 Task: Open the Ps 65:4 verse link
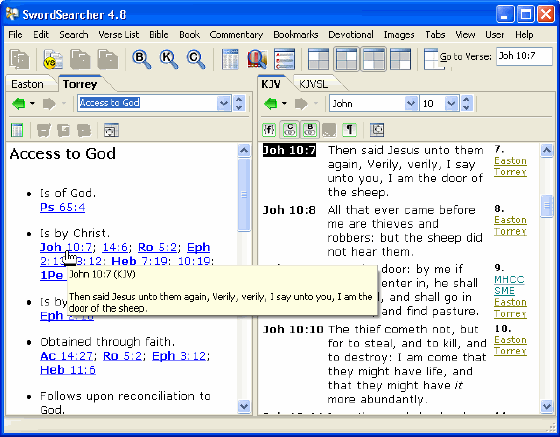coord(62,207)
